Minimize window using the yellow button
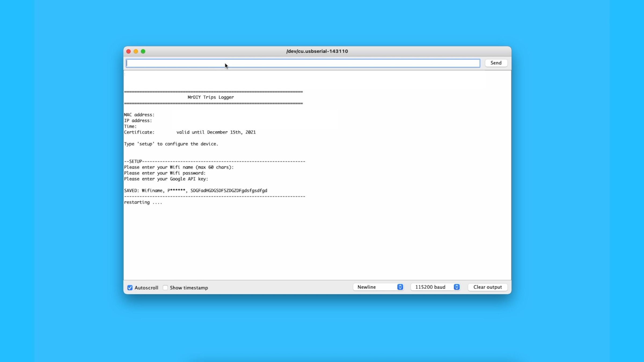The image size is (644, 362). tap(136, 51)
